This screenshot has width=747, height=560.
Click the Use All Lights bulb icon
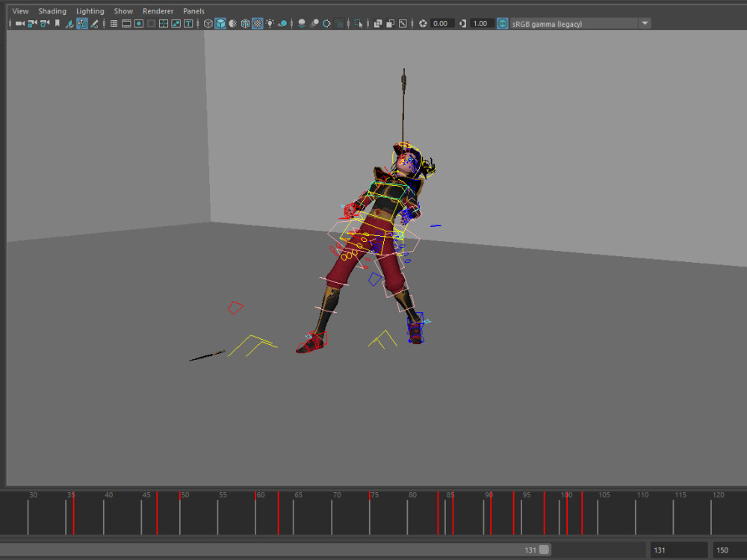tap(270, 23)
